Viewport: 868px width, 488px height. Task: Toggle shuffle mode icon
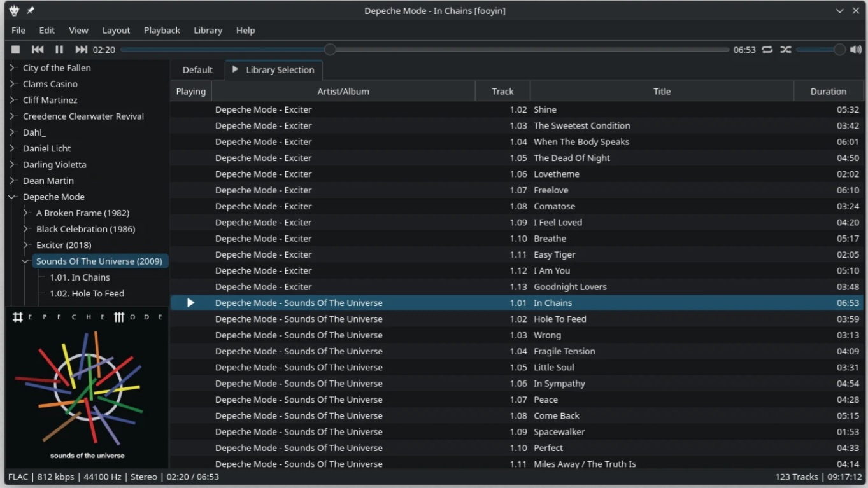786,50
